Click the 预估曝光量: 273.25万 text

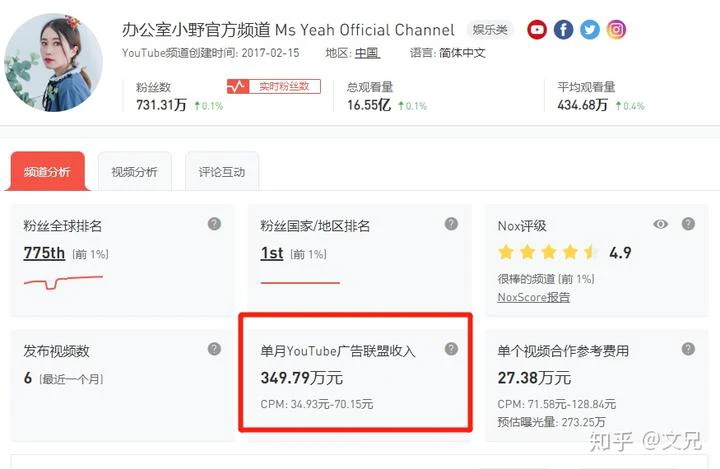tap(551, 422)
